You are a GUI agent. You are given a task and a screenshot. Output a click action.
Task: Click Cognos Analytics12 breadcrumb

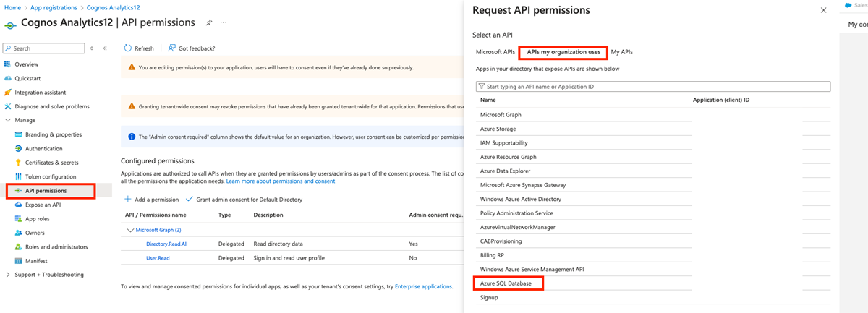click(x=112, y=7)
